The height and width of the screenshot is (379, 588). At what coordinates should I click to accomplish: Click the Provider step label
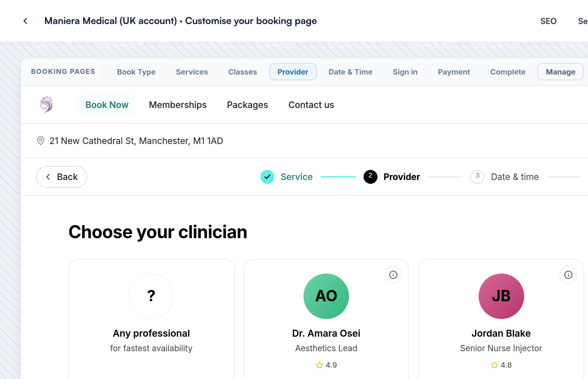(402, 177)
